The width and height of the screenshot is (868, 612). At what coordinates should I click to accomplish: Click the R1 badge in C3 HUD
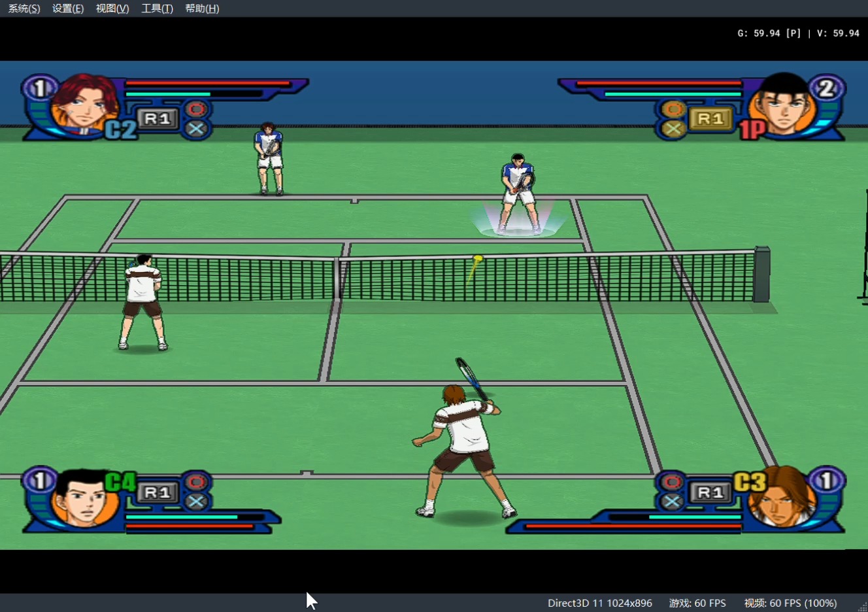coord(710,492)
